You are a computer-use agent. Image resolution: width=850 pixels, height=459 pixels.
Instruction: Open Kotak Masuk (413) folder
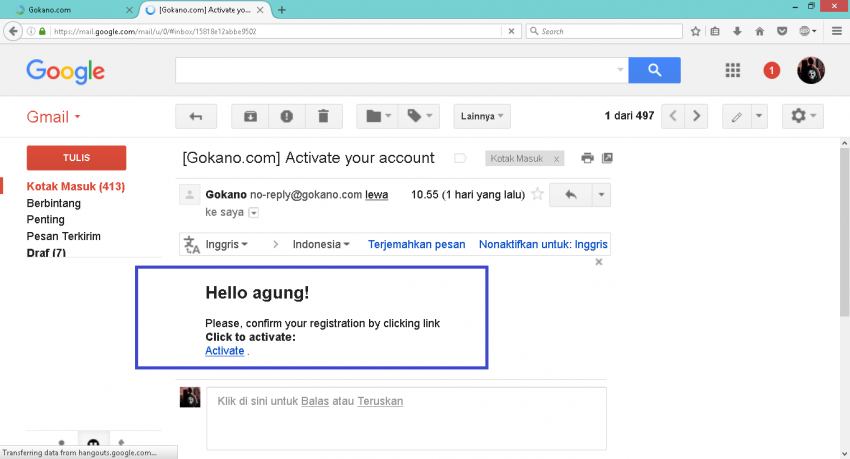pos(76,186)
